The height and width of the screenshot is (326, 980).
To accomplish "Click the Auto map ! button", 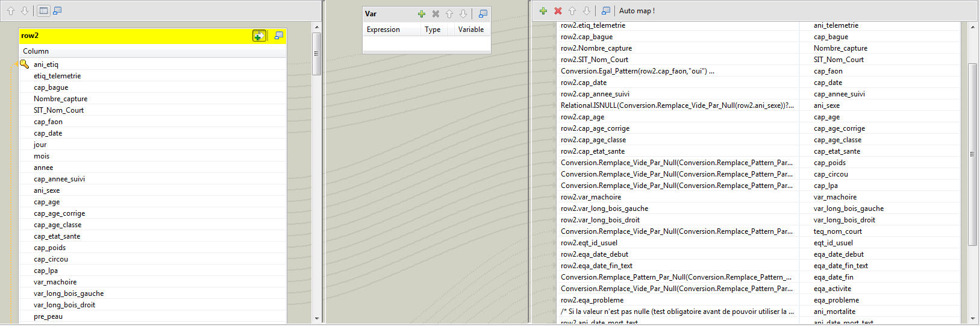I will pyautogui.click(x=637, y=11).
